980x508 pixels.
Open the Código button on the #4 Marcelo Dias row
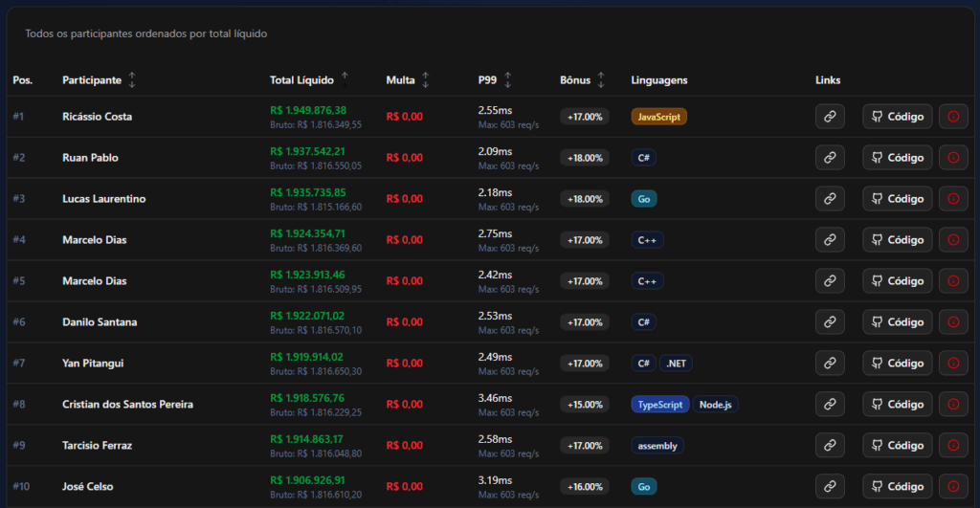tap(898, 240)
